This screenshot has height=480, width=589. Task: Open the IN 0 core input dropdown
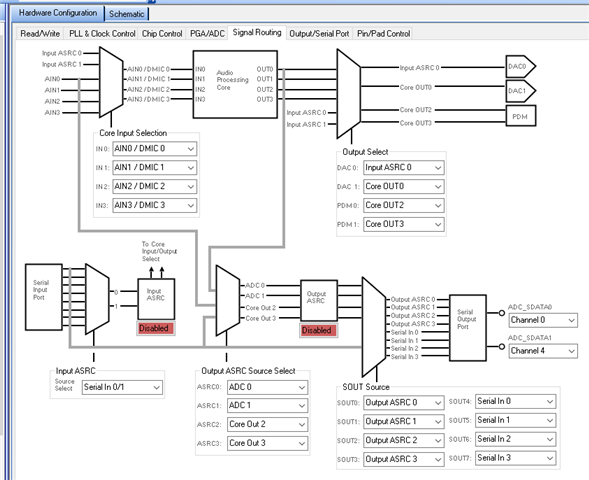pos(154,149)
